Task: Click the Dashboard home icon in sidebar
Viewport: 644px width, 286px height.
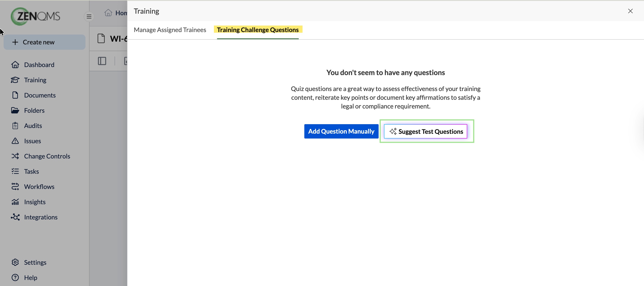Action: (15, 65)
